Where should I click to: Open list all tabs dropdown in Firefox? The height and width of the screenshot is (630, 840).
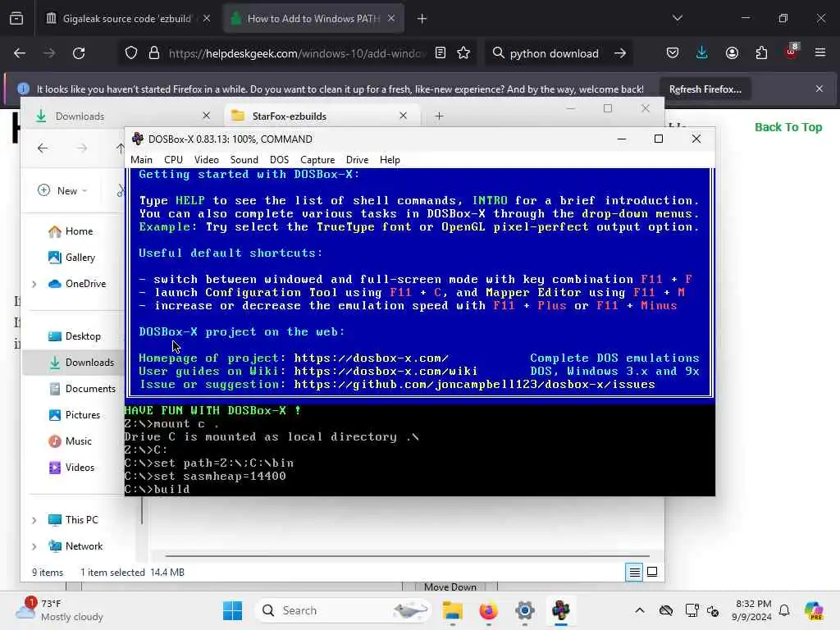pos(678,19)
